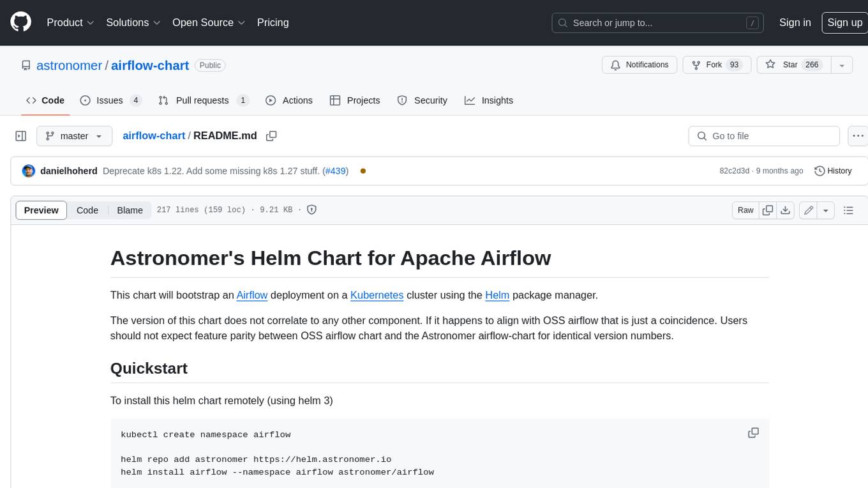The height and width of the screenshot is (488, 868).
Task: Open pull request #439 link
Action: (x=335, y=171)
